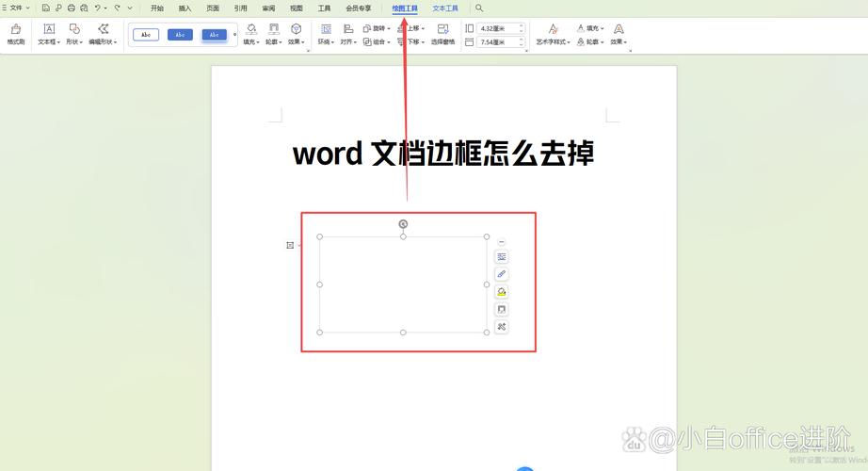Click the floating yellow shape fill icon
868x471 pixels.
[502, 291]
